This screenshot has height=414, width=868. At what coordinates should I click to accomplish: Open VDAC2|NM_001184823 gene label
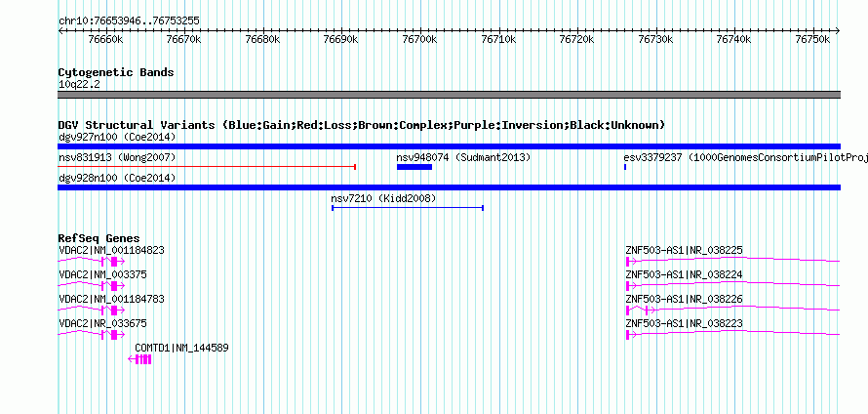pos(111,251)
